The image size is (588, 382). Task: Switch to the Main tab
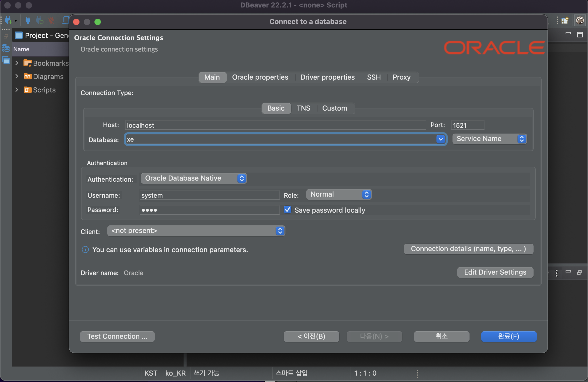click(x=212, y=77)
